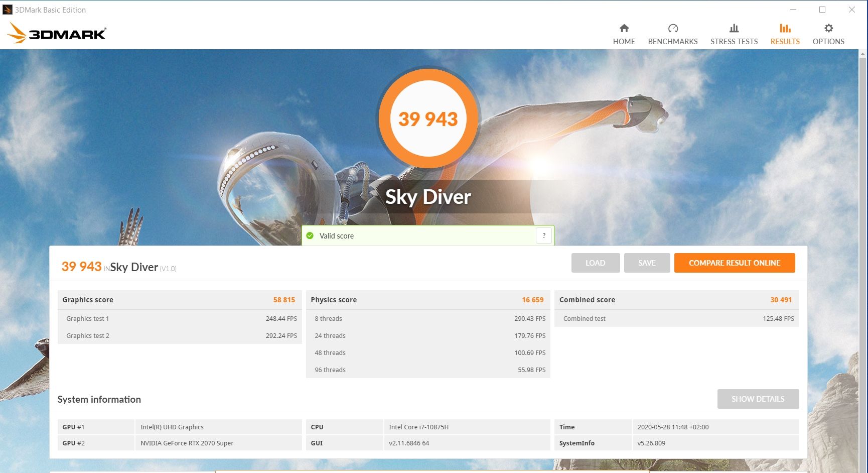Screen dimensions: 868x473
Task: Click the GPU #1 label
Action: pyautogui.click(x=73, y=427)
